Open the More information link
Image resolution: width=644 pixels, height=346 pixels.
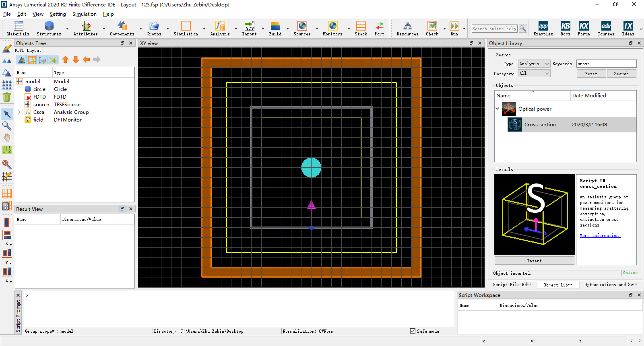(x=600, y=236)
